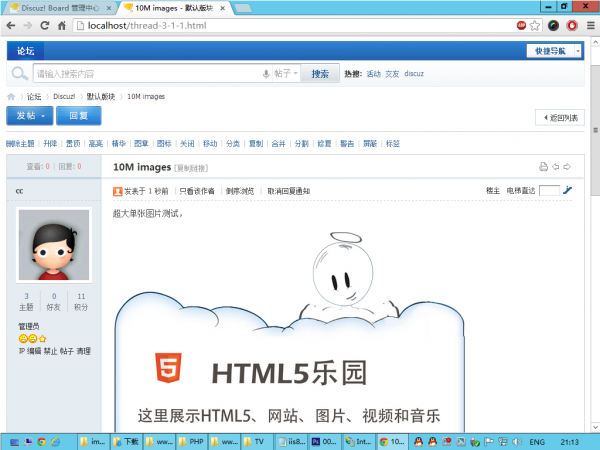Image resolution: width=600 pixels, height=450 pixels.
Task: Click the microphone voice search icon
Action: tap(266, 74)
